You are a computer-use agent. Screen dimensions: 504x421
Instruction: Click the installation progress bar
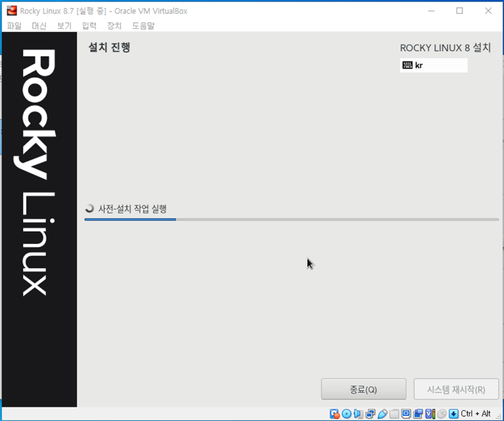pyautogui.click(x=291, y=220)
